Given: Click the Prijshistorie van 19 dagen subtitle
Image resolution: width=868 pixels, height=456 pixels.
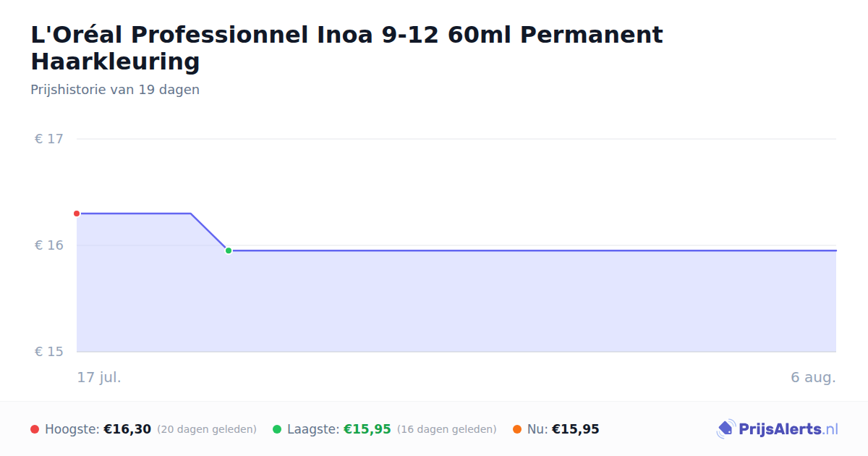Looking at the screenshot, I should [x=115, y=90].
